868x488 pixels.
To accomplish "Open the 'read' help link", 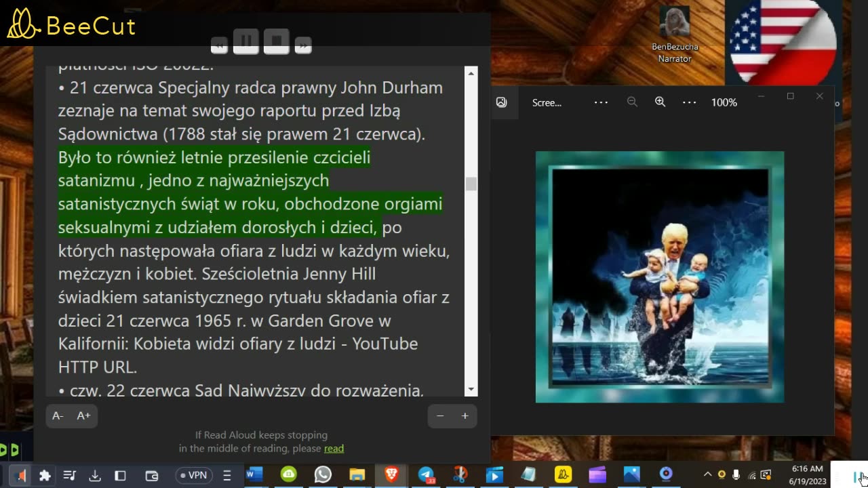I will tap(334, 448).
